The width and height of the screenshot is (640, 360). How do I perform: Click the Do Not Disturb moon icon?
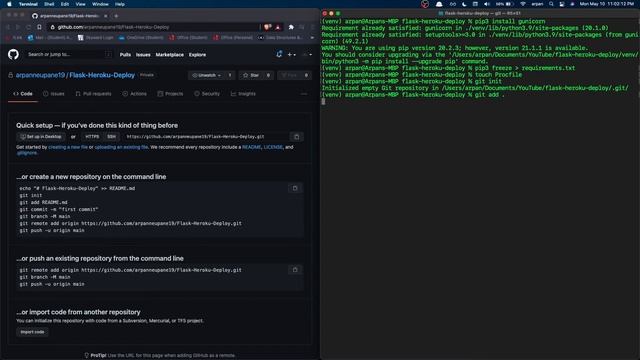[x=464, y=4]
